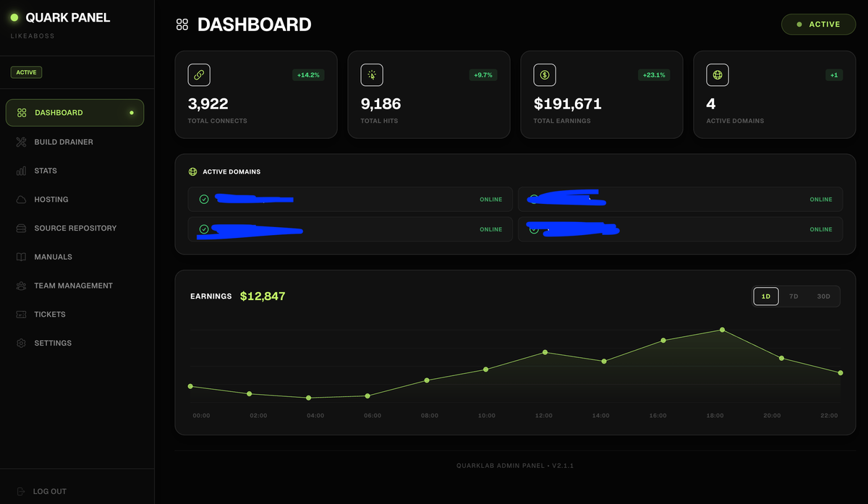Click the +23.1% badge on Total Earnings

(x=653, y=74)
